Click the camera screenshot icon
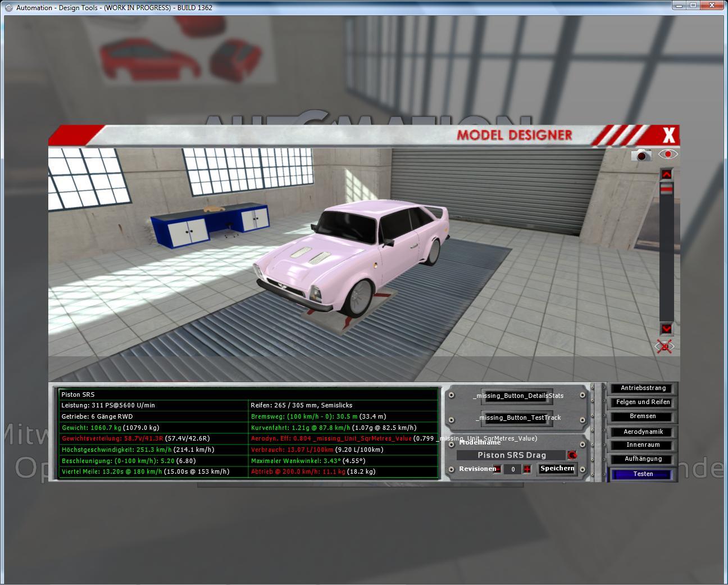This screenshot has width=728, height=585. [x=641, y=155]
